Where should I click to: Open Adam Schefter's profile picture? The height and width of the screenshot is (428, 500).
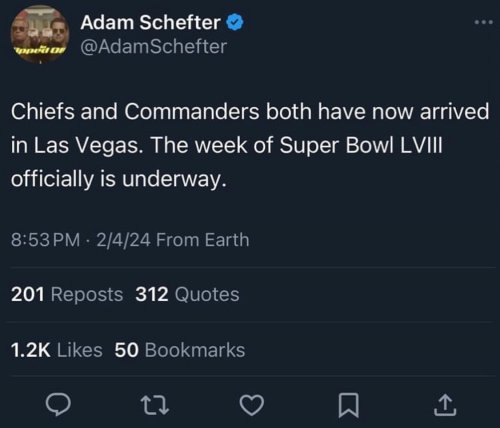[x=40, y=34]
